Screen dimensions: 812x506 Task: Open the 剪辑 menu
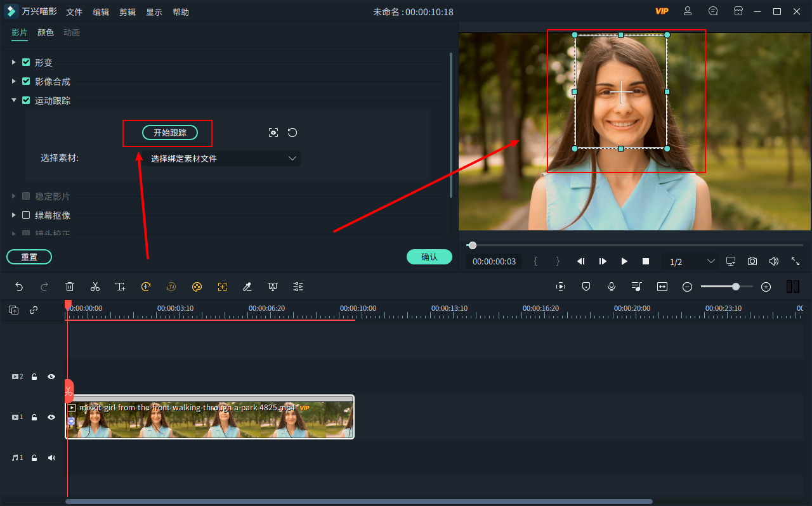pyautogui.click(x=128, y=12)
